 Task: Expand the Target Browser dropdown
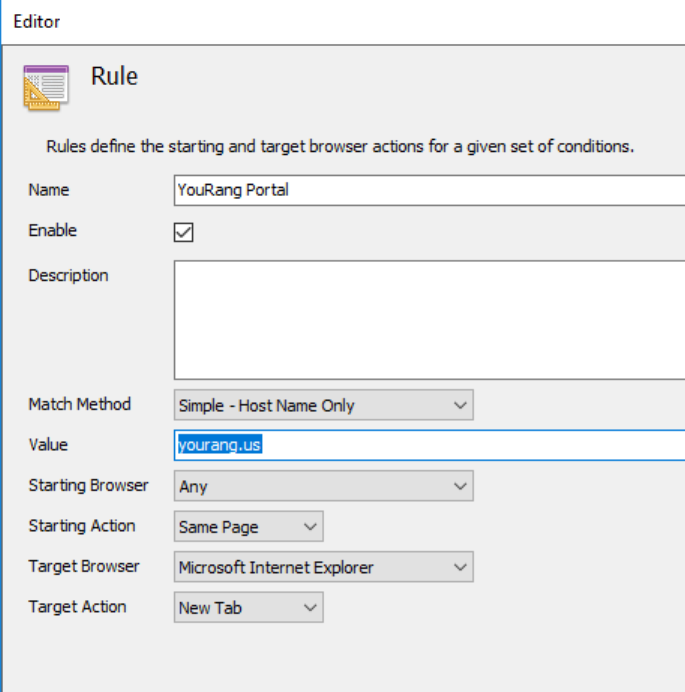pyautogui.click(x=323, y=567)
